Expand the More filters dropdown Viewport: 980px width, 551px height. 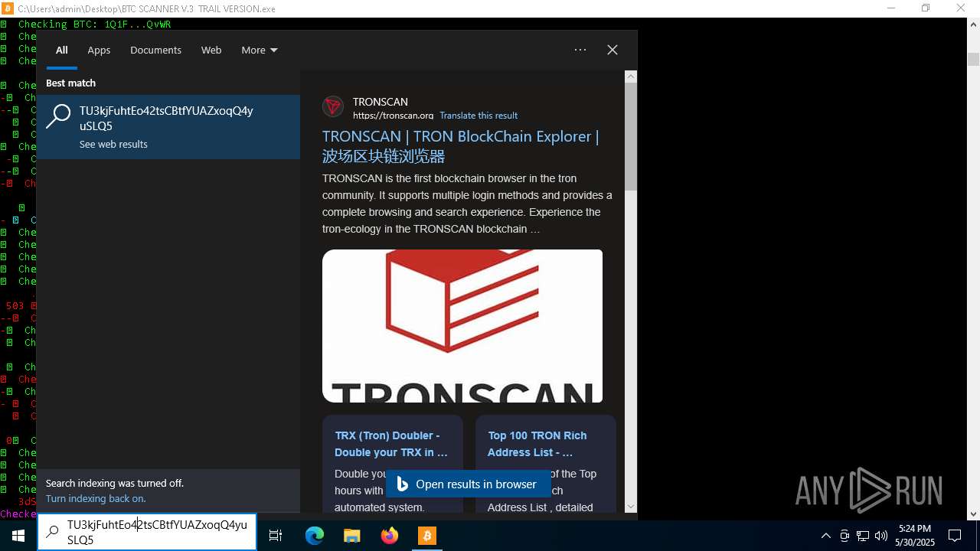260,50
